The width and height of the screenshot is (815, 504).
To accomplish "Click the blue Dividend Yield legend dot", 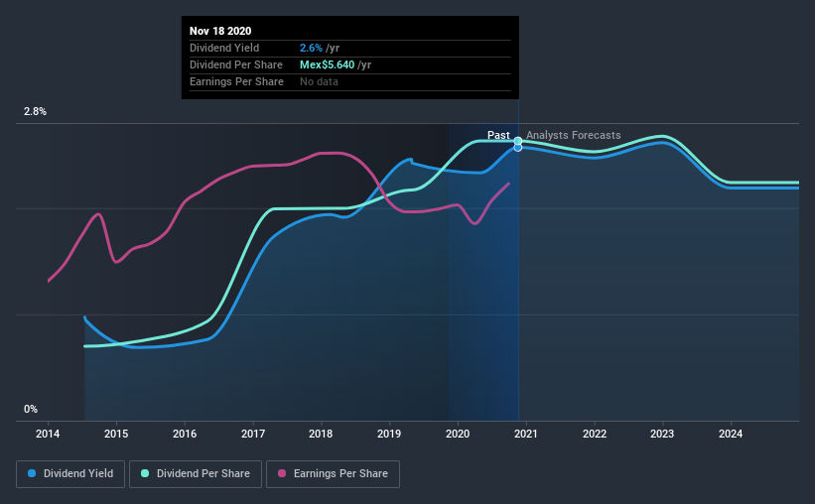I will [x=32, y=473].
